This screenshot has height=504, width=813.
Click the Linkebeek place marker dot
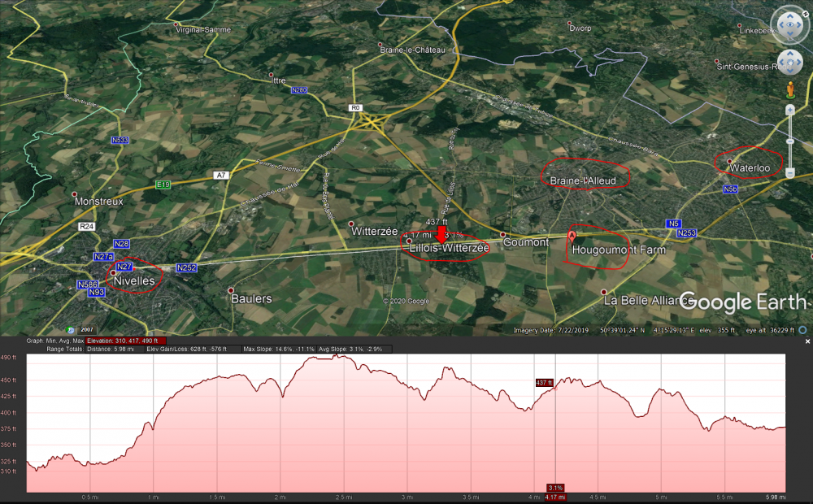(739, 25)
